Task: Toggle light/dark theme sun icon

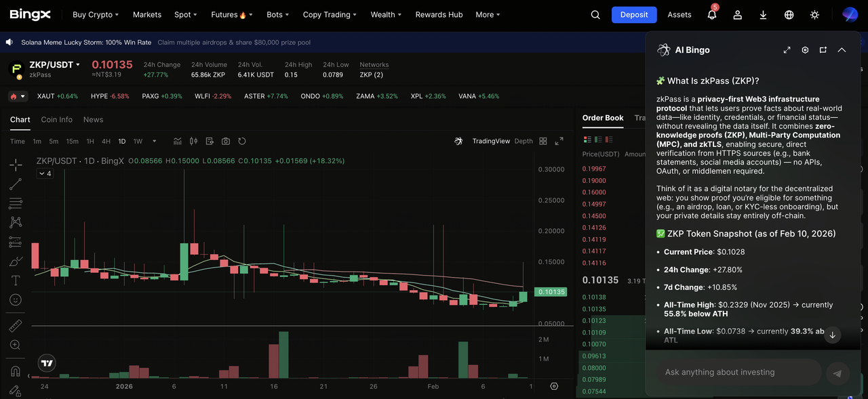Action: pos(814,14)
